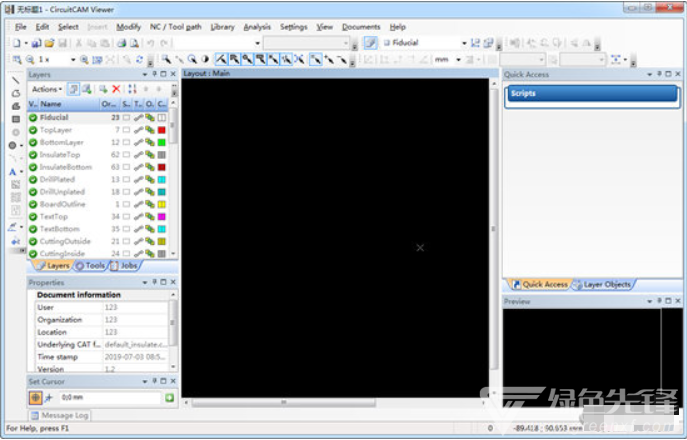Select the line drawing tool in left toolbar
This screenshot has width=687, height=440.
(x=15, y=79)
